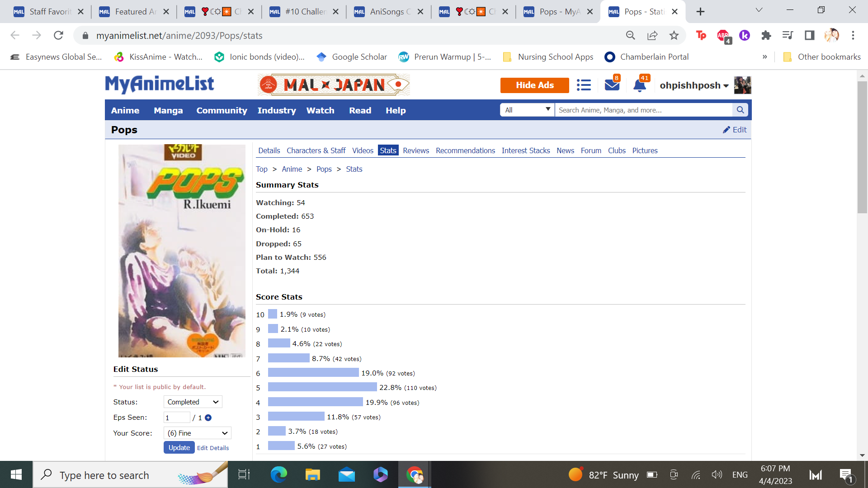Click the Pops cover art thumbnail
This screenshot has width=868, height=488.
[x=182, y=251]
